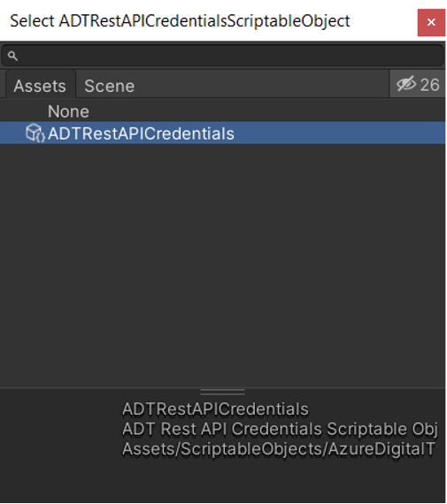Click the preview panel splitter handle
Viewport: 447px width, 504px height.
pyautogui.click(x=222, y=392)
